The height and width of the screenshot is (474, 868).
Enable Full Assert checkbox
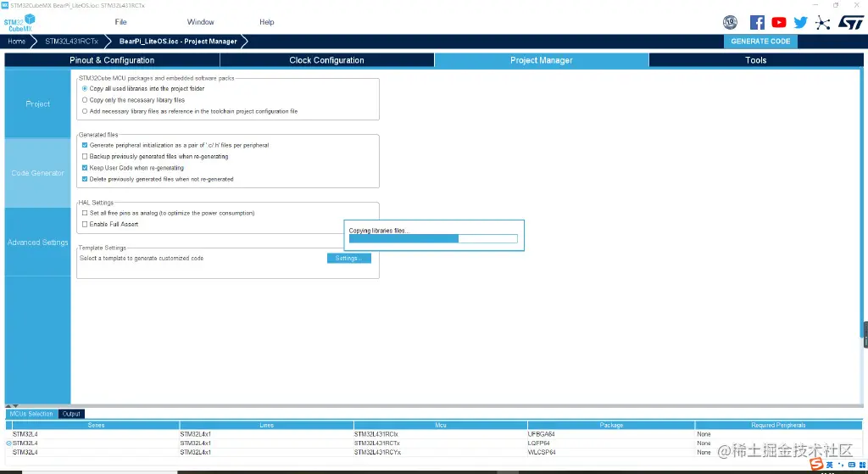tap(85, 224)
